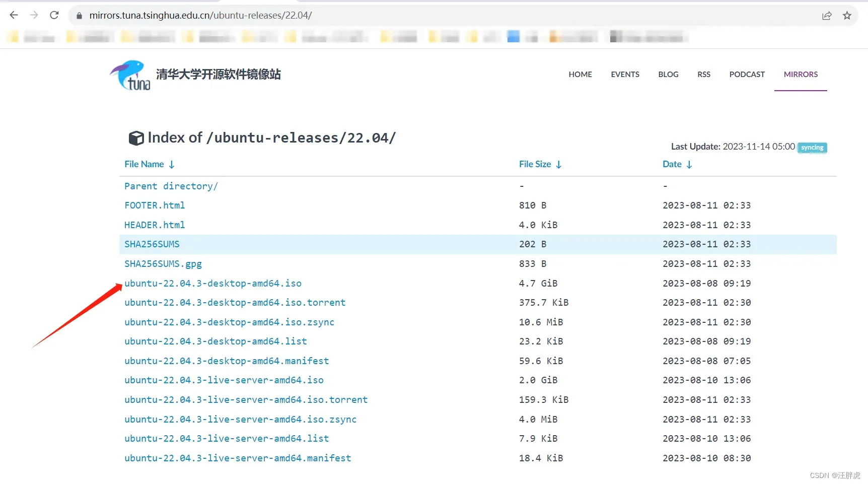Click the 18.4 KiB file size
868x484 pixels.
coord(541,458)
